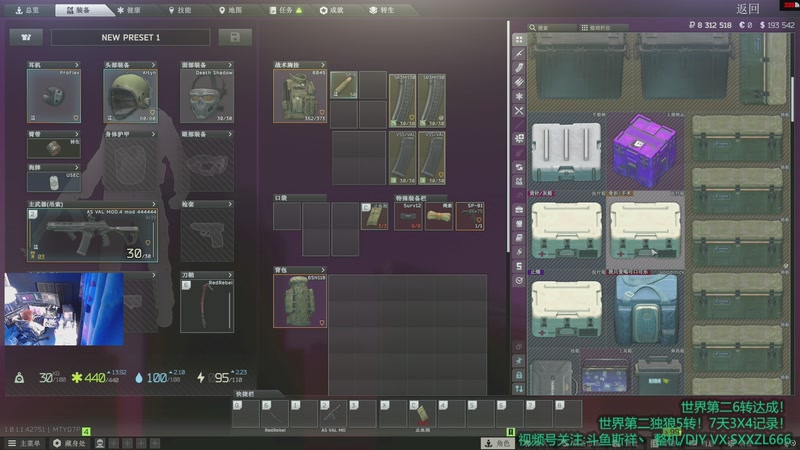Filter stash by weapons icon
Image resolution: width=800 pixels, height=450 pixels.
coord(519,53)
